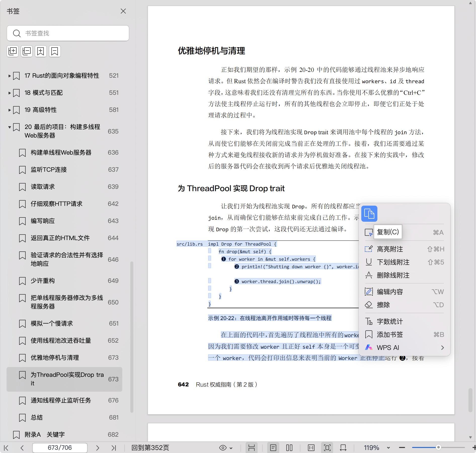Toggle single page view mode
476x453 pixels.
click(273, 448)
